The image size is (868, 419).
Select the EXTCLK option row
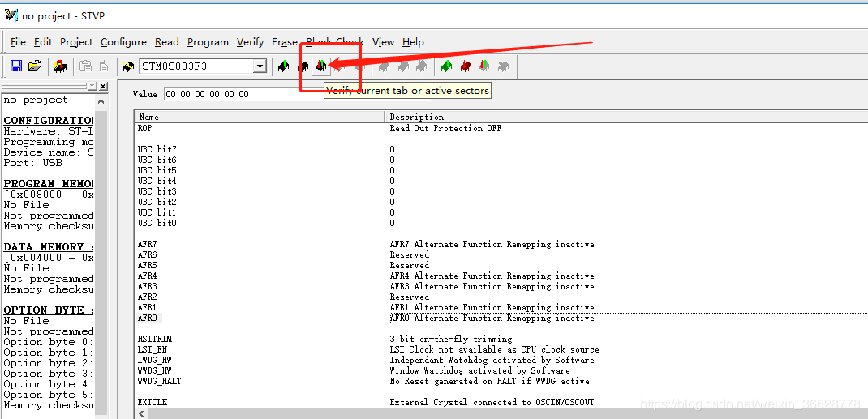[153, 403]
